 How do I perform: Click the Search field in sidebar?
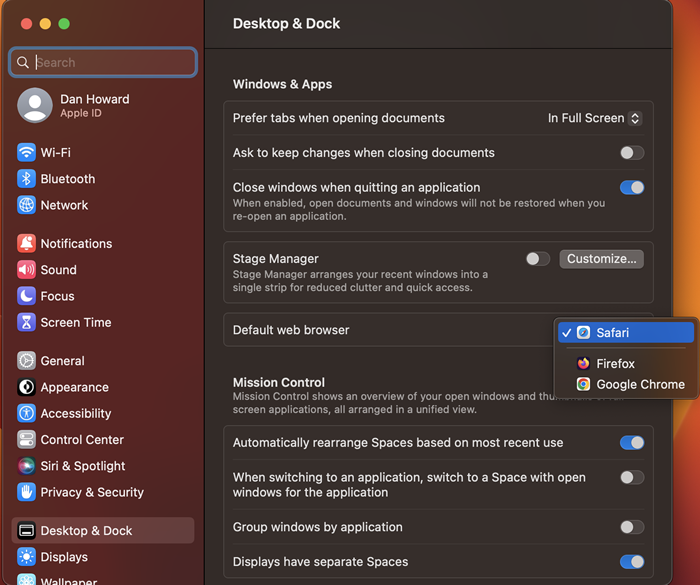click(103, 62)
